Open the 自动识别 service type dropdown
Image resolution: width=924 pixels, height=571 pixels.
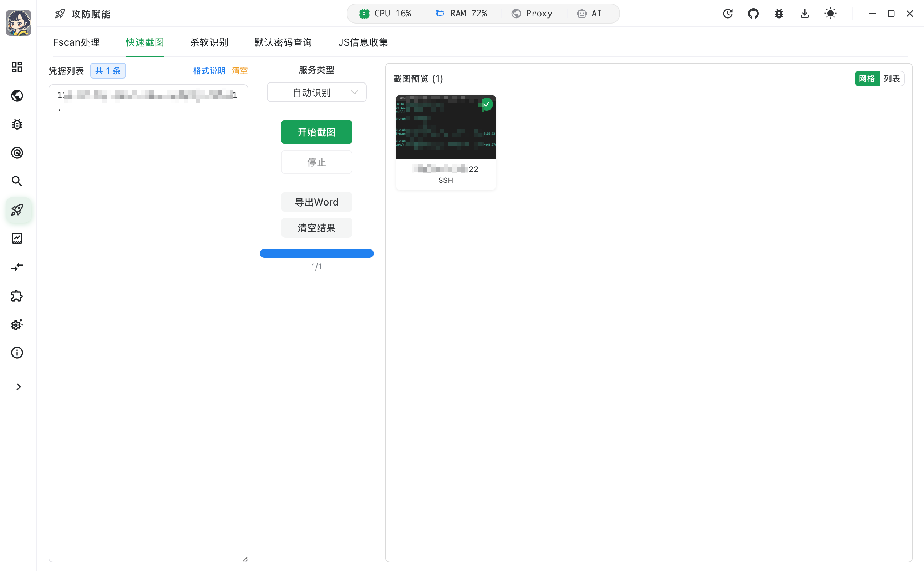click(x=316, y=92)
